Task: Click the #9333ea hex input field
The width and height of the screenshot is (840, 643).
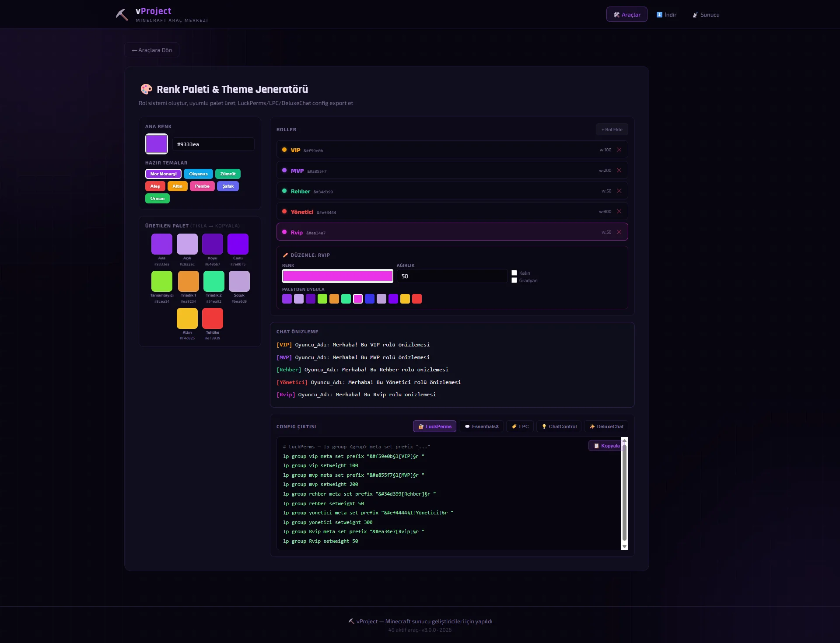Action: pyautogui.click(x=213, y=144)
